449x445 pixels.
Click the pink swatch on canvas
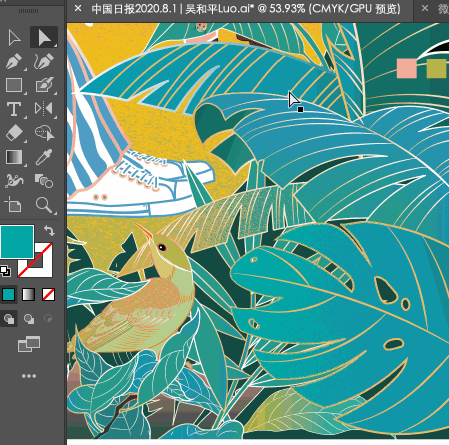[407, 68]
